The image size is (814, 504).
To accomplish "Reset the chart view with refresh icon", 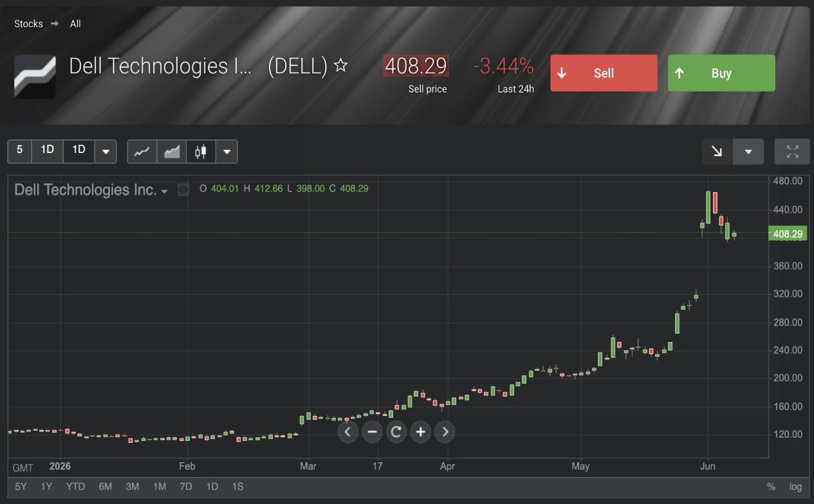I will pyautogui.click(x=396, y=432).
